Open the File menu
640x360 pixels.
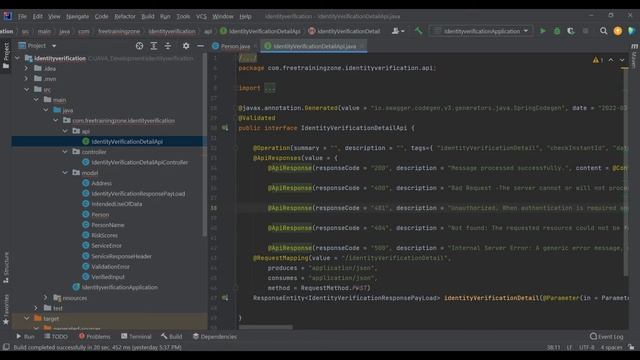tap(22, 16)
